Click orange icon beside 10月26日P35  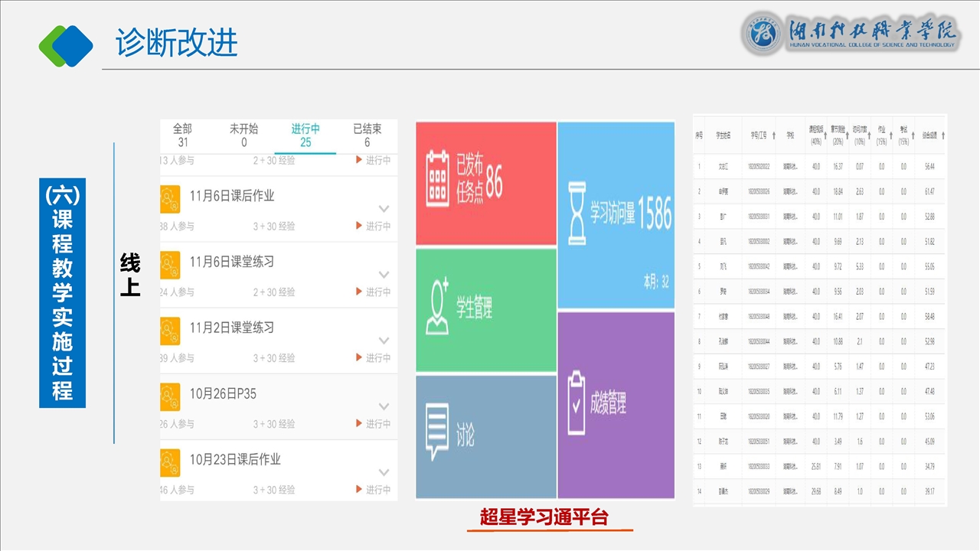click(170, 396)
